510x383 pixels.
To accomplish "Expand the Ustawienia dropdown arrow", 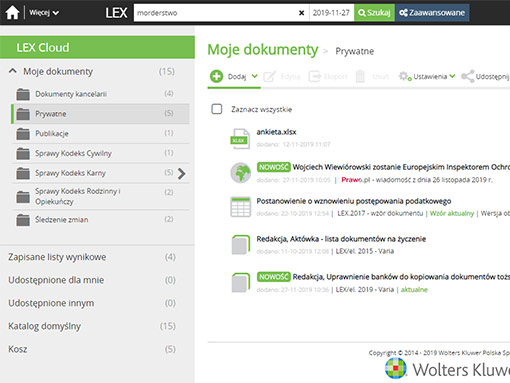I will 452,76.
